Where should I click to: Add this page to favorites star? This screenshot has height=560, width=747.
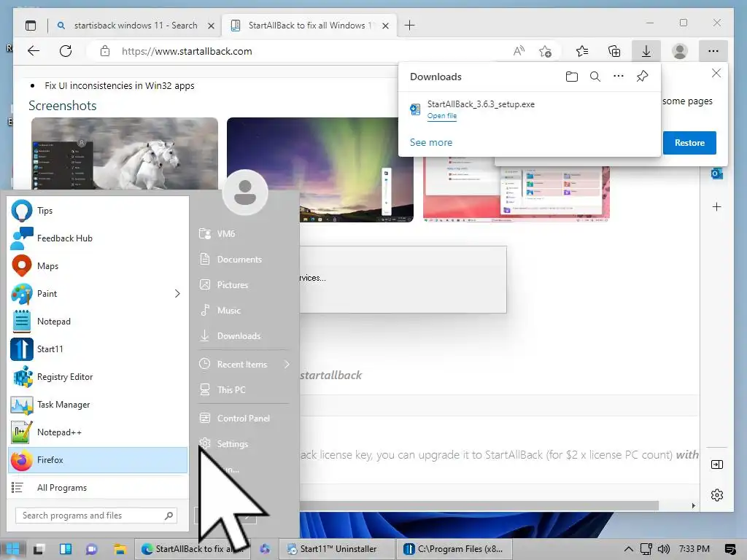pyautogui.click(x=546, y=51)
